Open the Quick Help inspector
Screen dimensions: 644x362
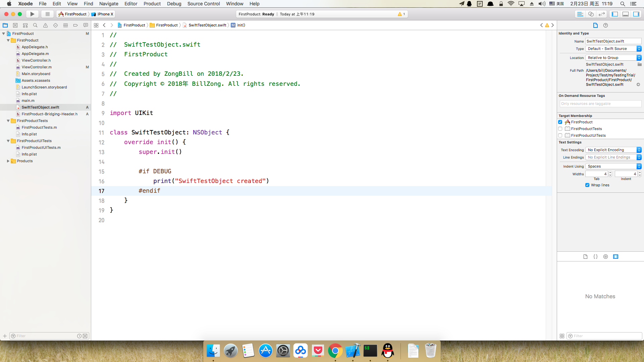click(x=605, y=25)
